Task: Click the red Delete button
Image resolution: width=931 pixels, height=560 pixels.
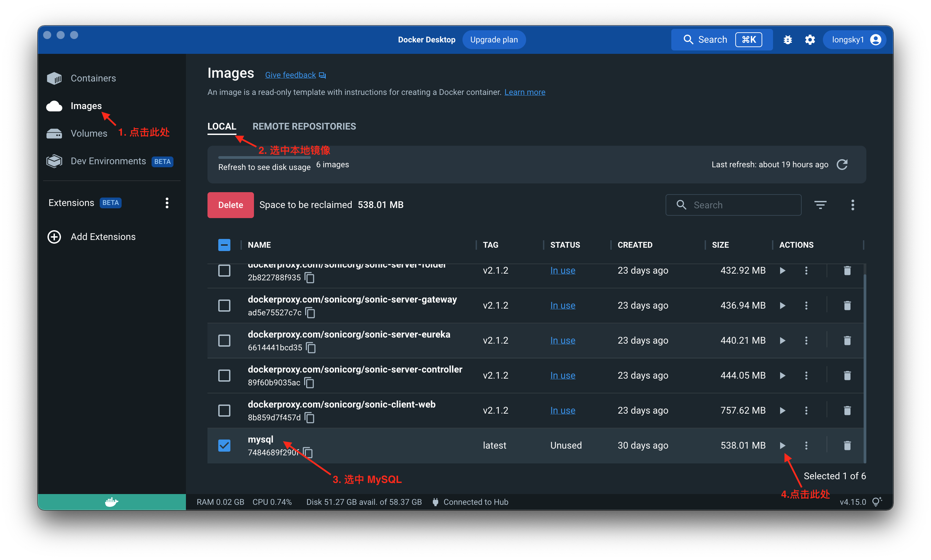Action: [230, 205]
